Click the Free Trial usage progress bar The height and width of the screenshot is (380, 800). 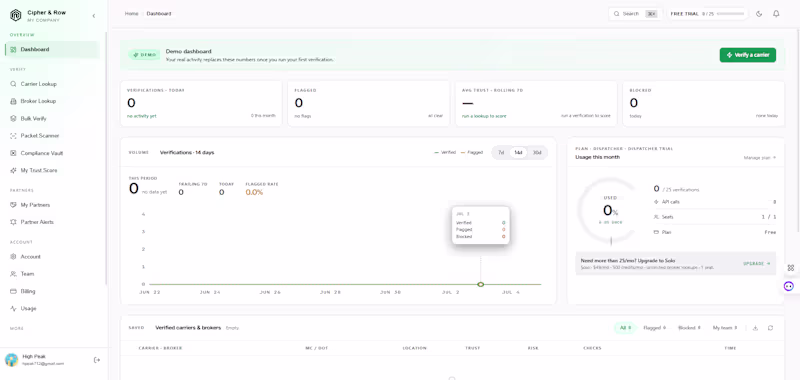[x=731, y=14]
